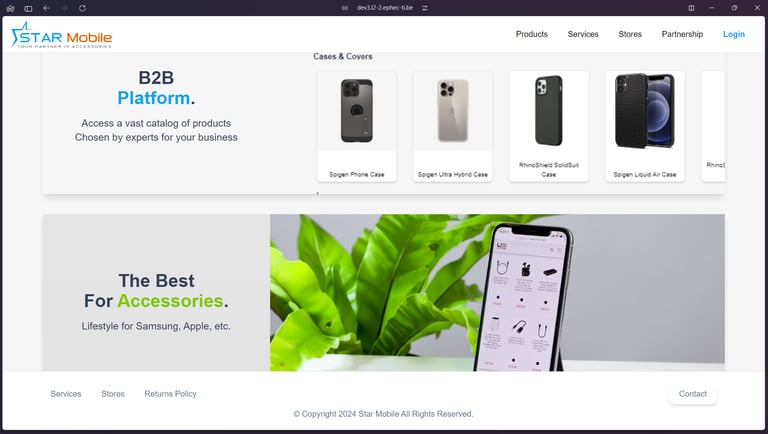Click the Contact button in footer
This screenshot has height=434, width=768.
[693, 394]
